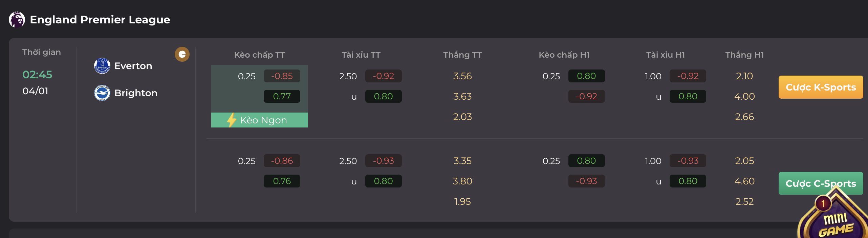Screen dimensions: 868x238
Task: Click the Everton team name
Action: pyautogui.click(x=133, y=66)
